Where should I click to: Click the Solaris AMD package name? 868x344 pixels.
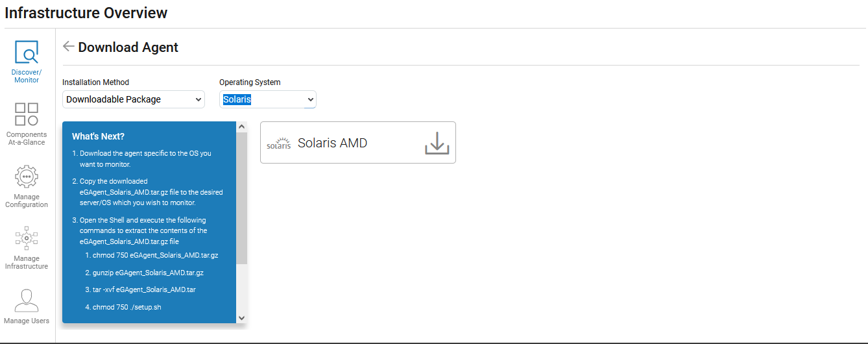pos(332,143)
